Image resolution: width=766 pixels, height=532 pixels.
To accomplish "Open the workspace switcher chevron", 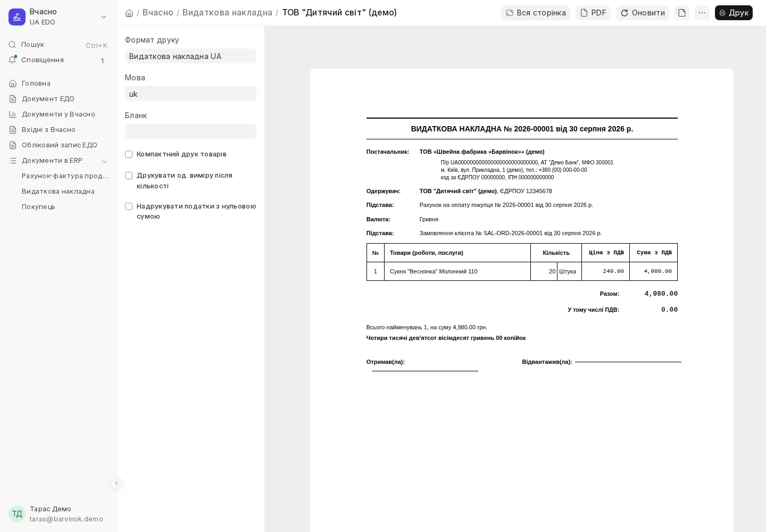I will (104, 17).
